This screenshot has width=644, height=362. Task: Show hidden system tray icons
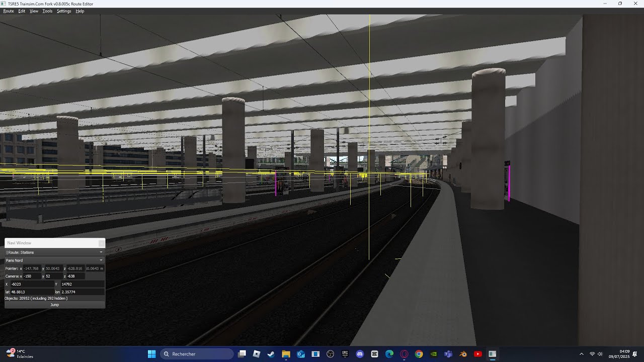[x=582, y=354]
